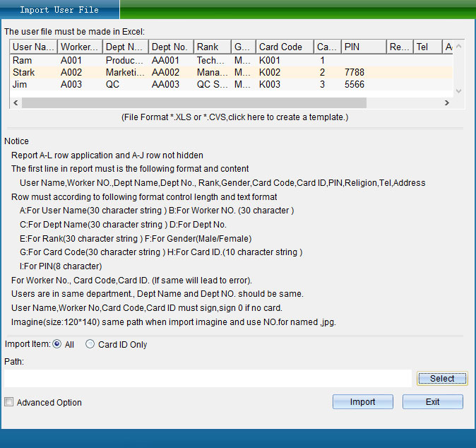Viewport: 476px width, 448px height.
Task: Choose the Card ID Only radio option
Action: click(x=90, y=345)
